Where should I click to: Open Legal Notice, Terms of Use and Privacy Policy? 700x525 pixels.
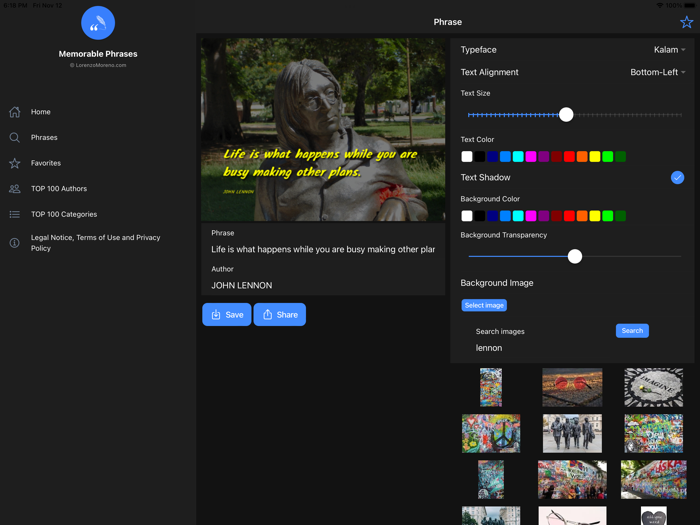pyautogui.click(x=96, y=243)
